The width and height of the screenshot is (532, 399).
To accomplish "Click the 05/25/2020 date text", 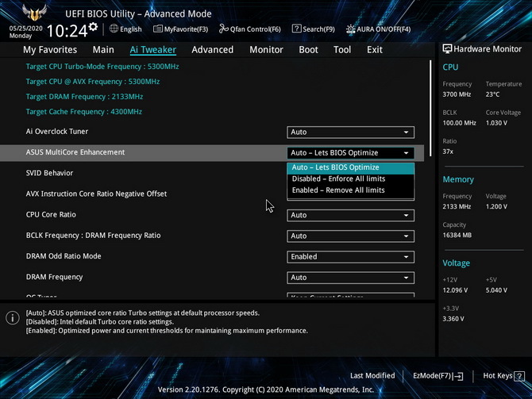I will tap(25, 28).
